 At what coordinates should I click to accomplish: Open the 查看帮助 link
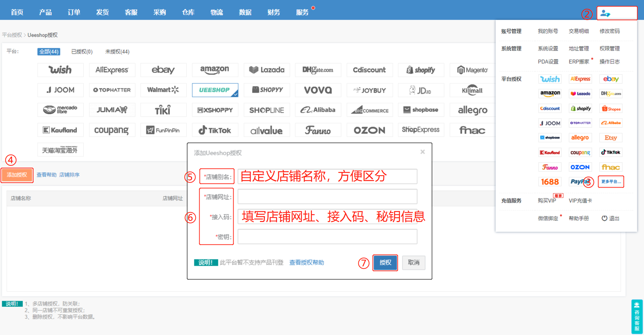pyautogui.click(x=47, y=175)
